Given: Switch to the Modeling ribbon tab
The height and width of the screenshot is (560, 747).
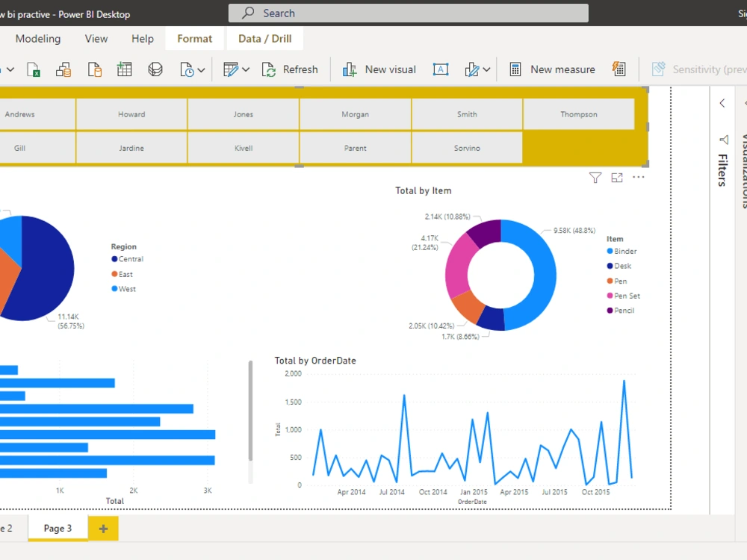Looking at the screenshot, I should point(38,39).
